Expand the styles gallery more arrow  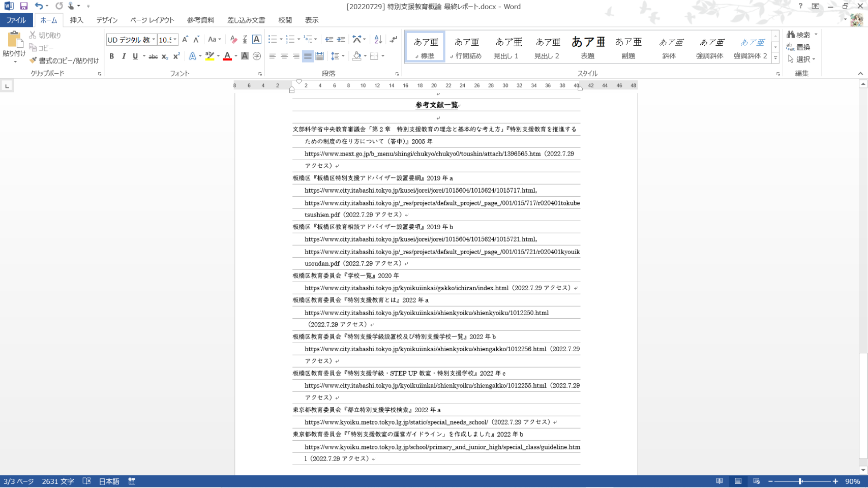coord(775,58)
